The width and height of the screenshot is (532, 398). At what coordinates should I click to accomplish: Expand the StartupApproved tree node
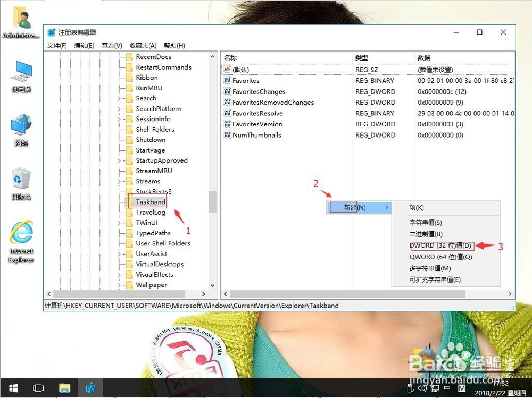[119, 160]
